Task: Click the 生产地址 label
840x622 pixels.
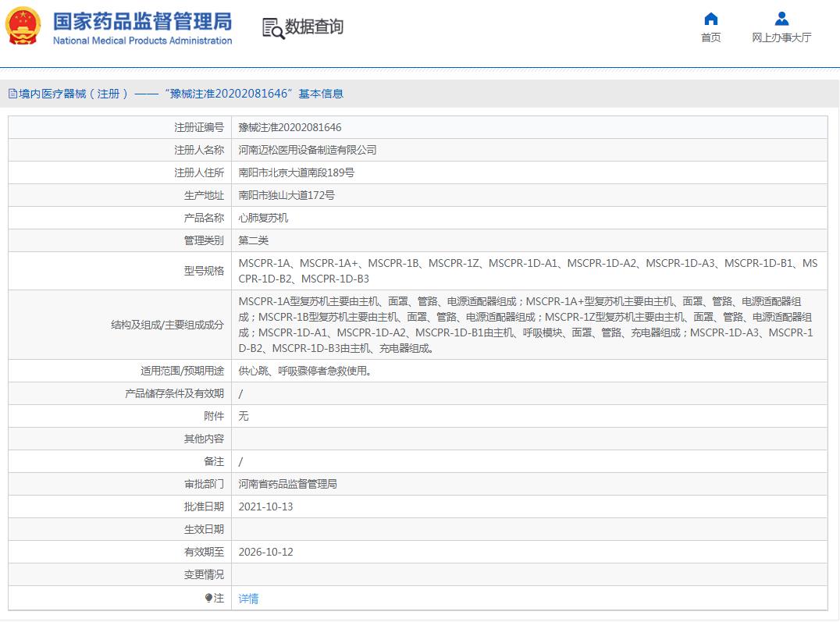Action: [x=204, y=195]
